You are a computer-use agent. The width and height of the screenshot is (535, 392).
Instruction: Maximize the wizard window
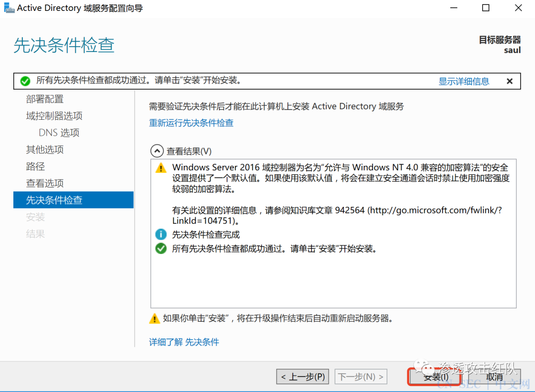pyautogui.click(x=485, y=8)
